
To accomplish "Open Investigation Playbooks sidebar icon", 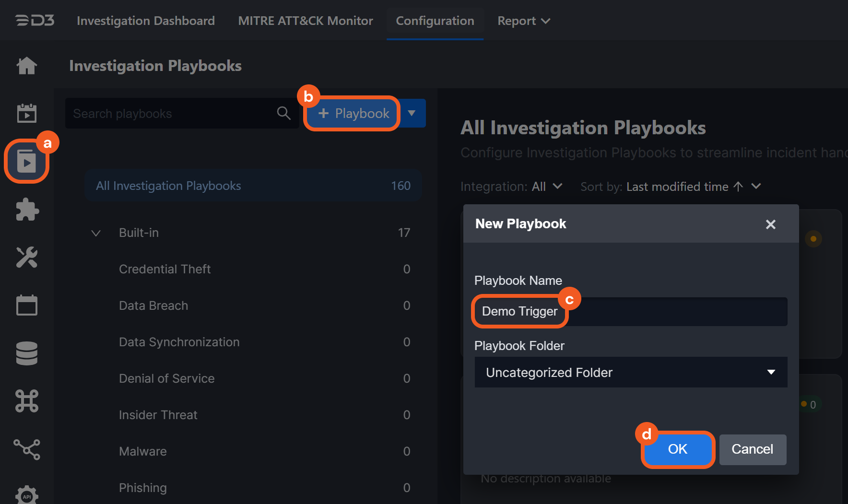I will tap(27, 162).
